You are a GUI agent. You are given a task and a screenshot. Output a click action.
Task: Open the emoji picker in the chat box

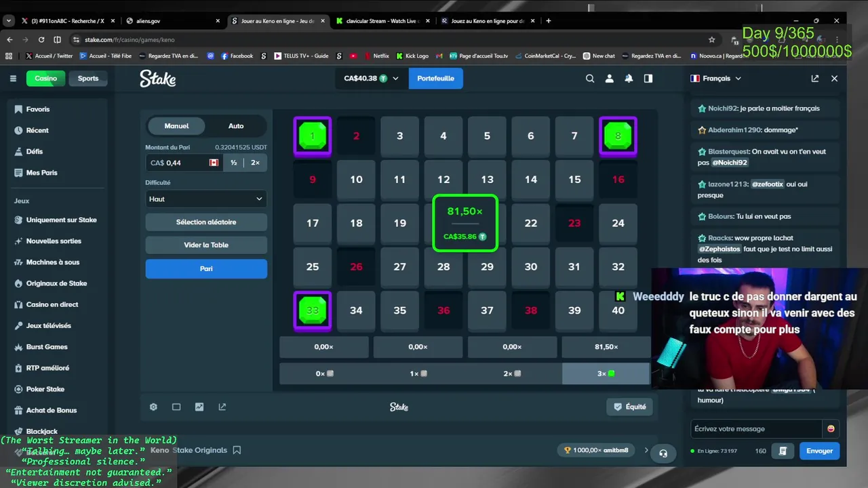[x=831, y=429]
